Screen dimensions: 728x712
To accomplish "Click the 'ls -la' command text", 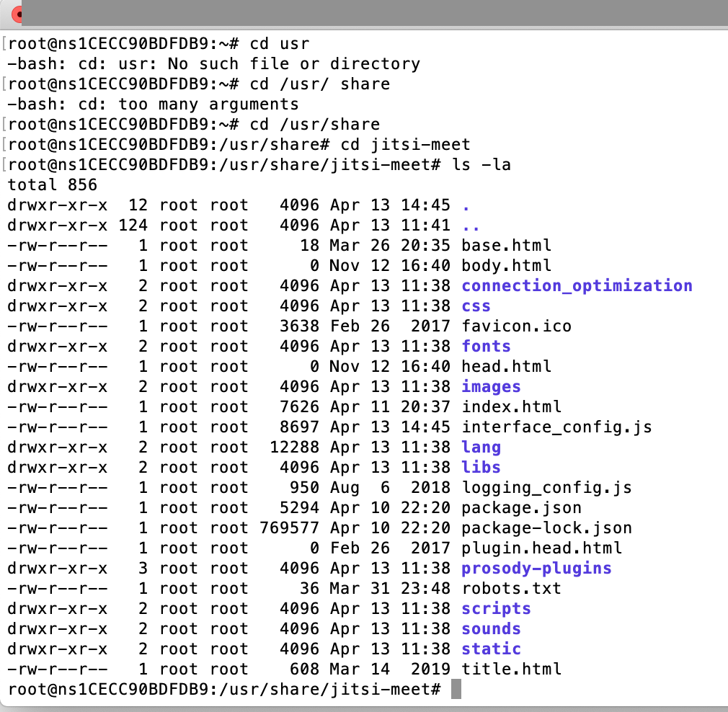I will pyautogui.click(x=481, y=164).
